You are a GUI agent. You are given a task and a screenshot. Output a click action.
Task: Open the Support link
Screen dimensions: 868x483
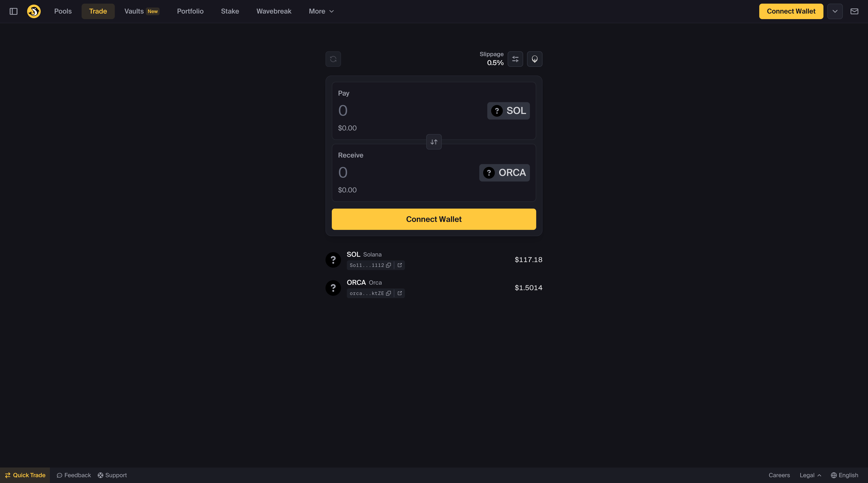click(x=112, y=475)
